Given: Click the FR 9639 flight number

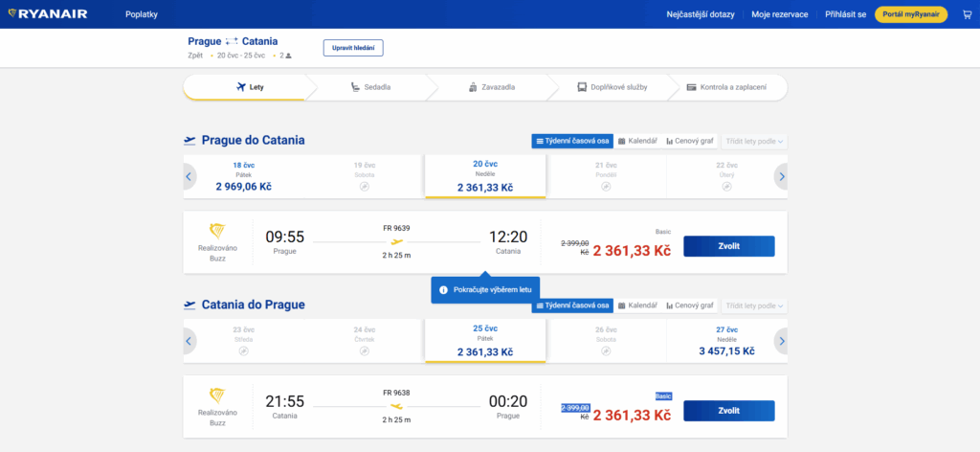Looking at the screenshot, I should tap(397, 228).
